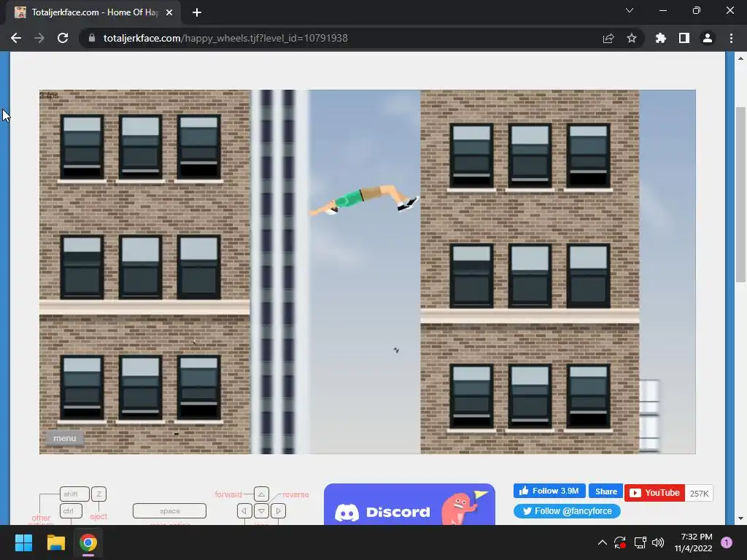Open a new tab with plus
This screenshot has width=747, height=560.
pos(197,12)
